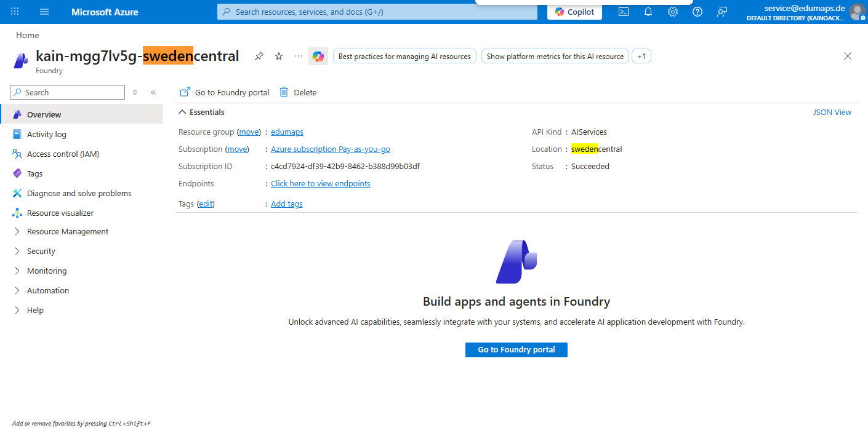Image resolution: width=868 pixels, height=428 pixels.
Task: Click the Delete trash can icon
Action: (x=284, y=92)
